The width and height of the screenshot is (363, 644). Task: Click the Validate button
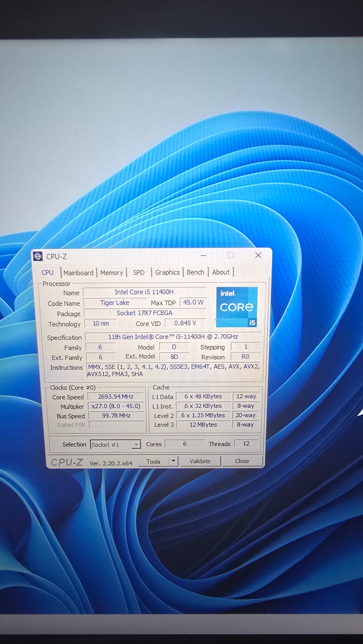[x=200, y=461]
